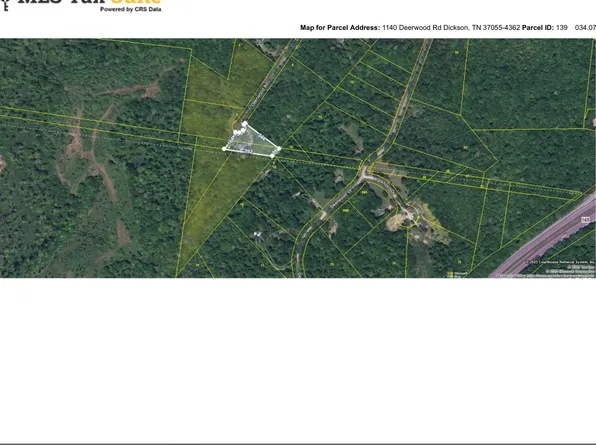Click the "Parcel ID:" label
The height and width of the screenshot is (446, 596).
pos(538,27)
